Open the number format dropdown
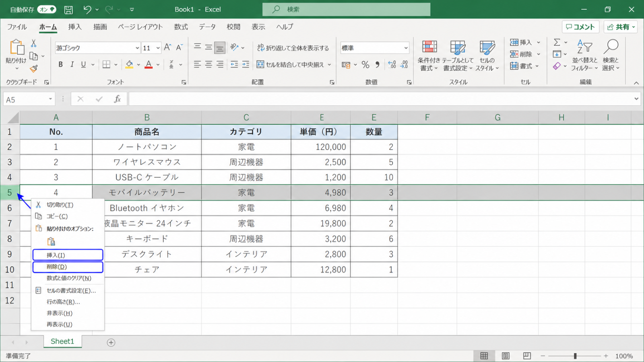This screenshot has width=644, height=362. 406,48
